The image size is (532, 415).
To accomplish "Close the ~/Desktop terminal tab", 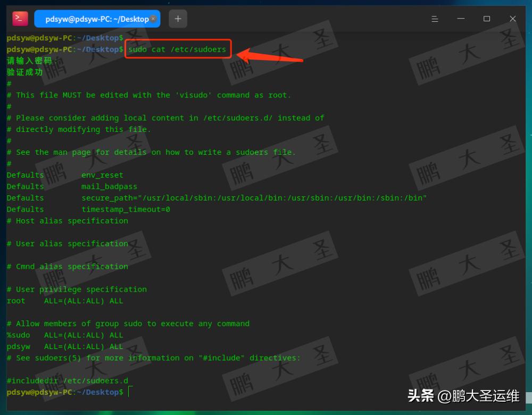I will coord(153,19).
